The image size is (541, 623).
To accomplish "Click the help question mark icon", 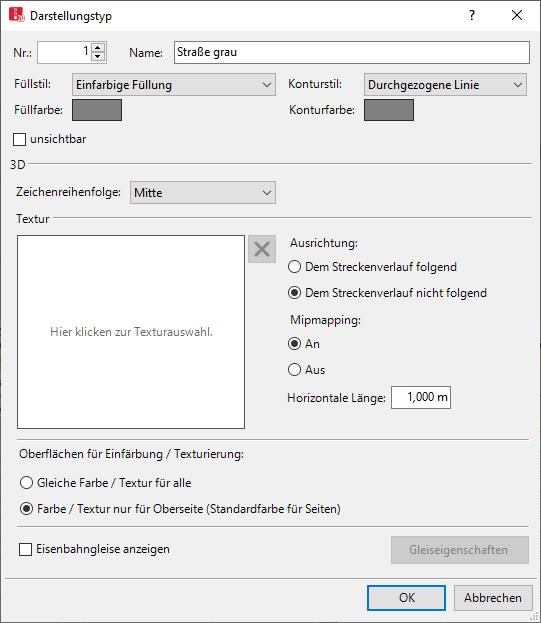I will (x=471, y=15).
